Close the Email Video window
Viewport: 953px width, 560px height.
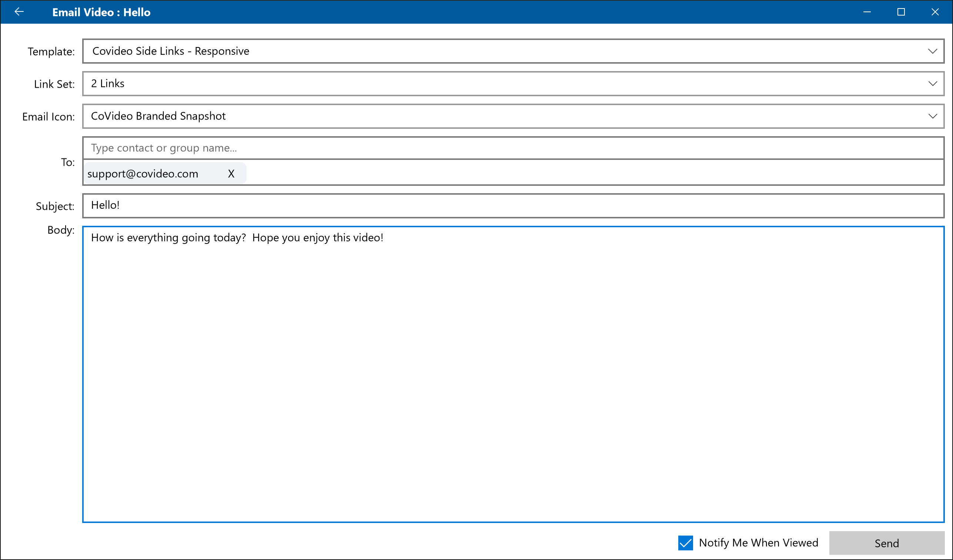[935, 12]
